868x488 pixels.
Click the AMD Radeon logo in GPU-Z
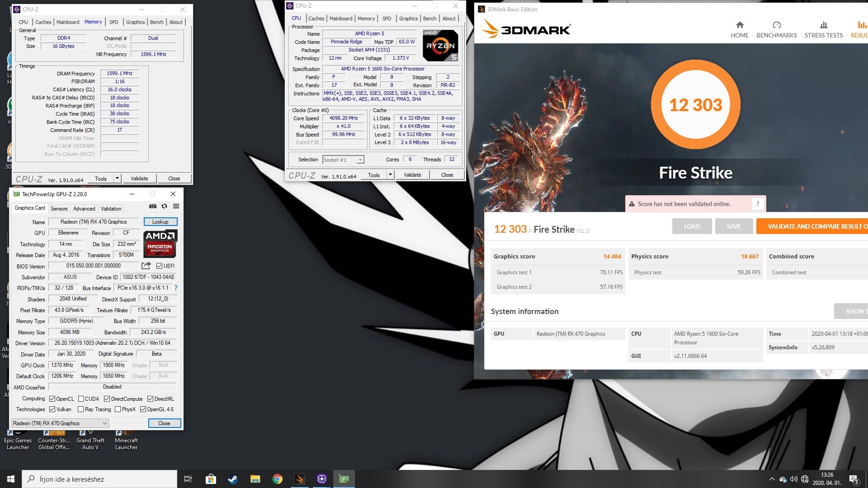160,244
